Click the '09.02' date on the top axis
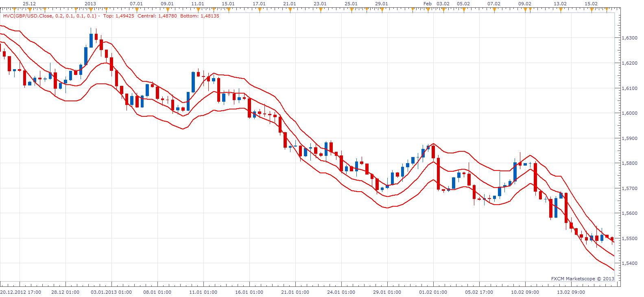The height and width of the screenshot is (297, 644). pos(525,4)
